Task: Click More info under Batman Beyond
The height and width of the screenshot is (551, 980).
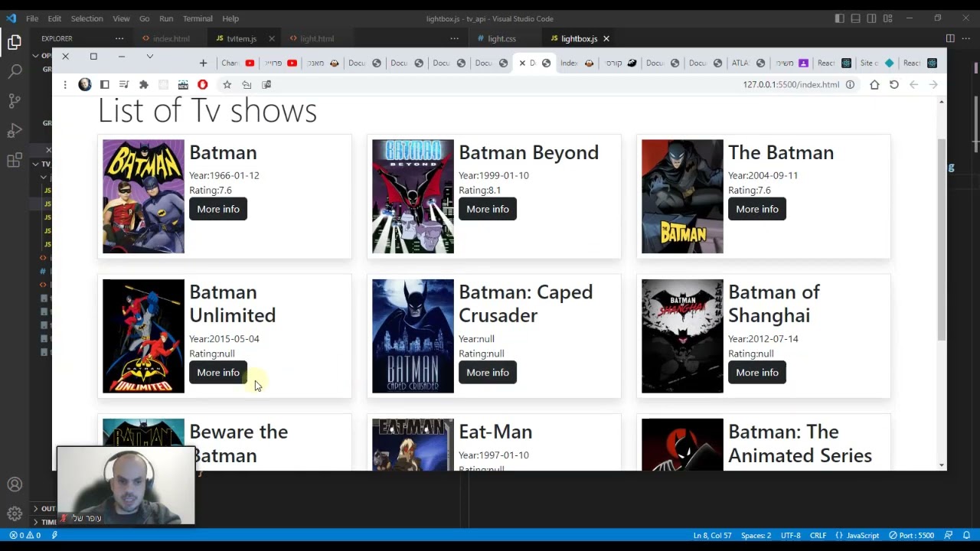Action: 488,209
